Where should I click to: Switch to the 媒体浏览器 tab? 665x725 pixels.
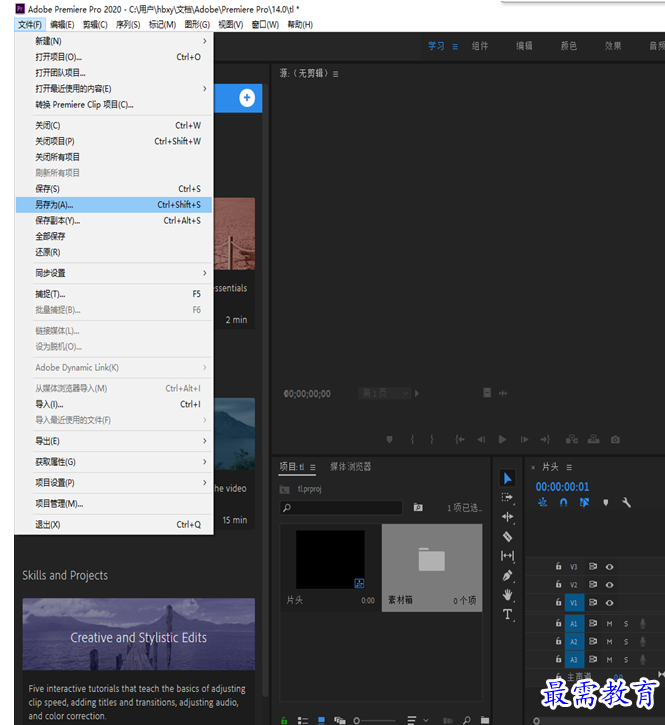point(351,467)
